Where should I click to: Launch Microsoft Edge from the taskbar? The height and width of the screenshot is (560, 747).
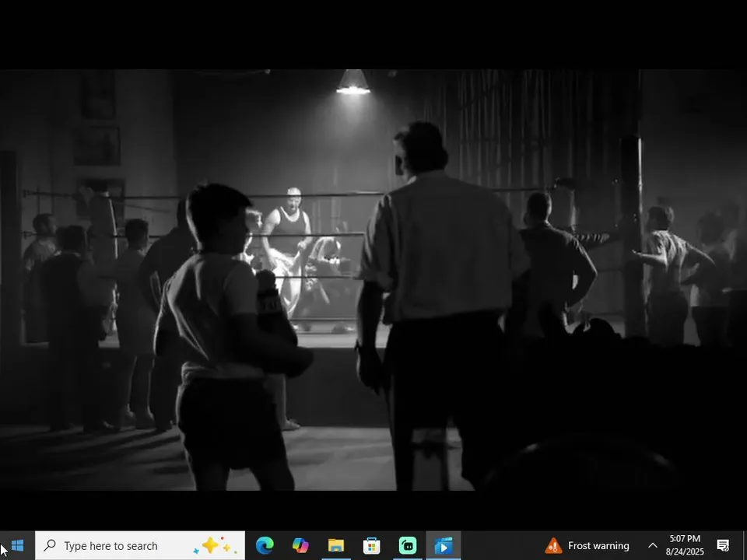[265, 546]
